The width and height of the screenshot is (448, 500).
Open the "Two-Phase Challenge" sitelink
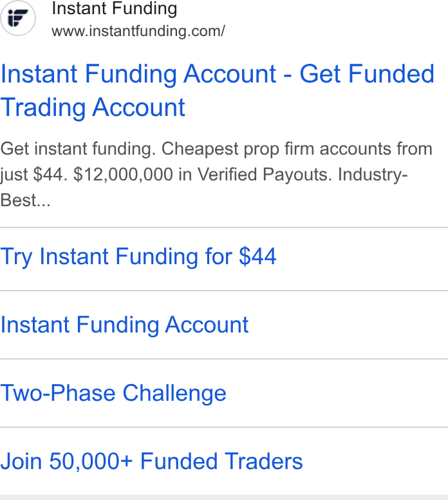click(x=113, y=393)
